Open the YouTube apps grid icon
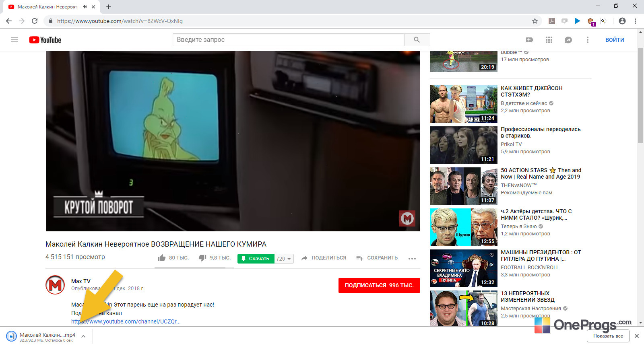The image size is (644, 346). [x=549, y=40]
